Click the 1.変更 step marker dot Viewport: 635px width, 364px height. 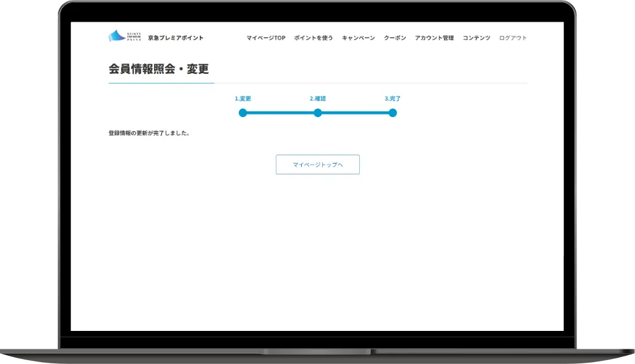243,113
